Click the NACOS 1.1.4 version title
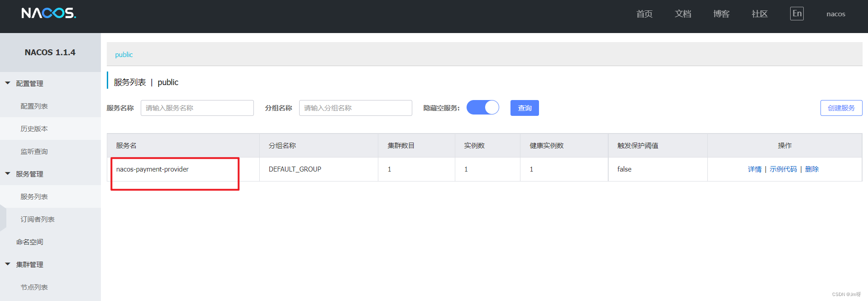This screenshot has height=301, width=868. point(50,53)
